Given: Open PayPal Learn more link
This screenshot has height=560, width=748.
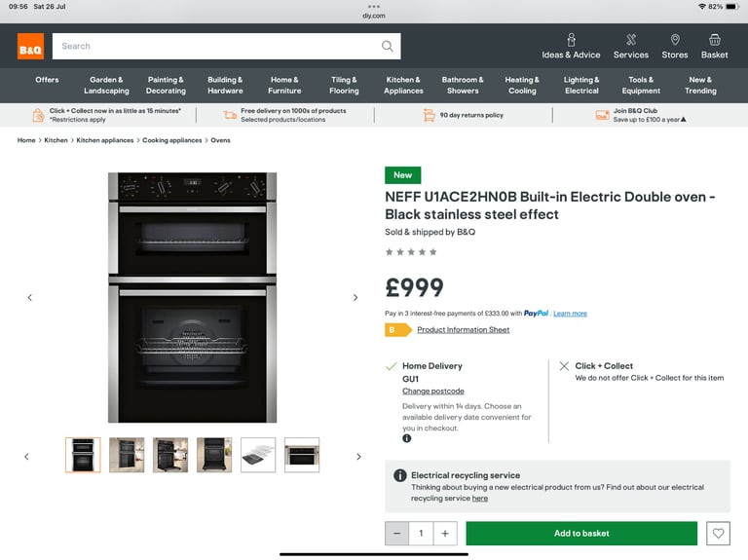Looking at the screenshot, I should click(x=570, y=314).
